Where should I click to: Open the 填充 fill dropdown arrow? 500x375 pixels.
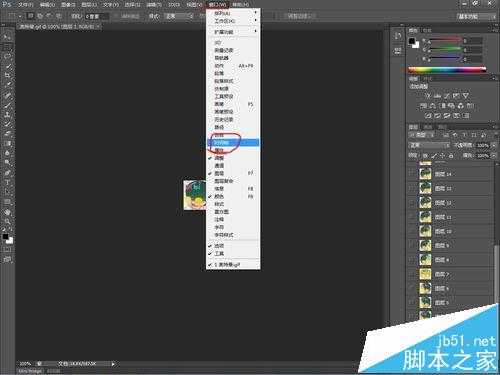point(493,155)
